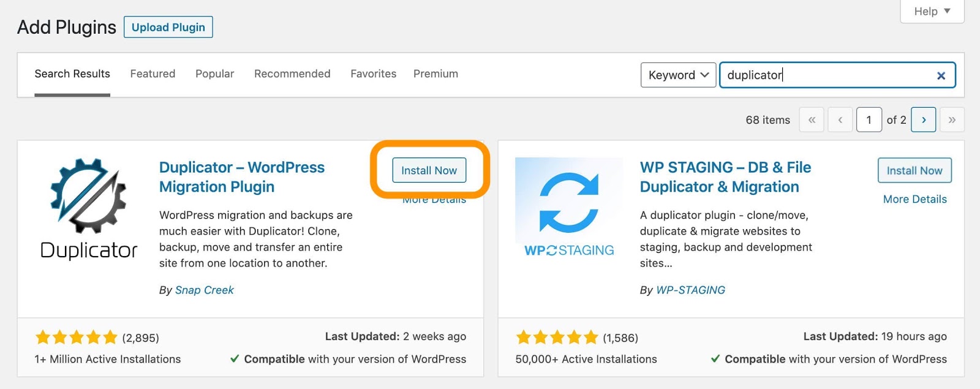Visit the Snap Creek author link

tap(203, 290)
